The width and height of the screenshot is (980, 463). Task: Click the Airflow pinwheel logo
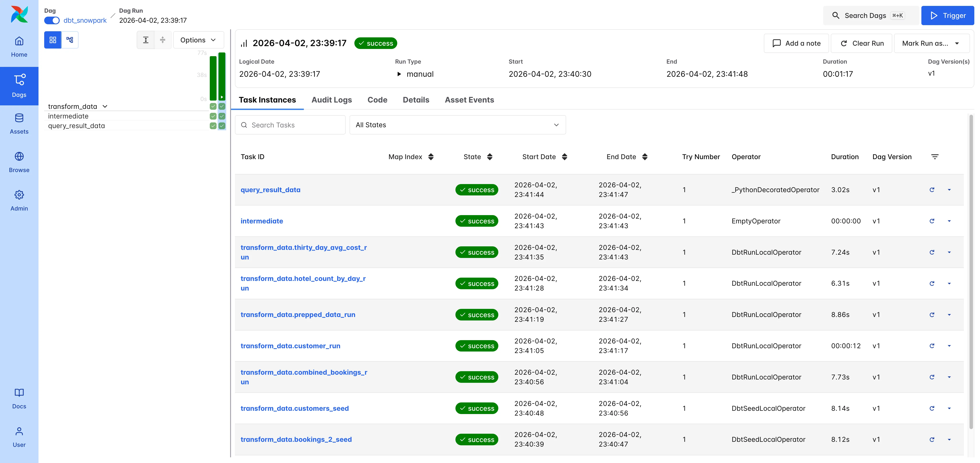point(19,14)
